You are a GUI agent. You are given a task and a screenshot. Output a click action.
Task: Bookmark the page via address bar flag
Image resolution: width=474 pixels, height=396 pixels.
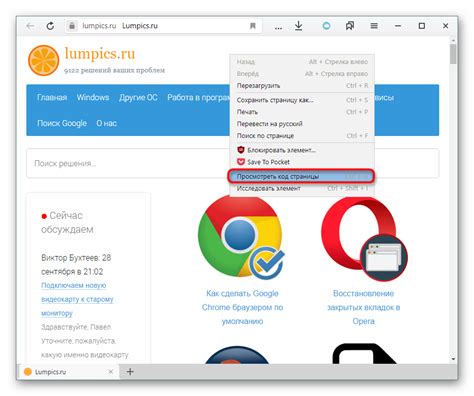coord(253,26)
